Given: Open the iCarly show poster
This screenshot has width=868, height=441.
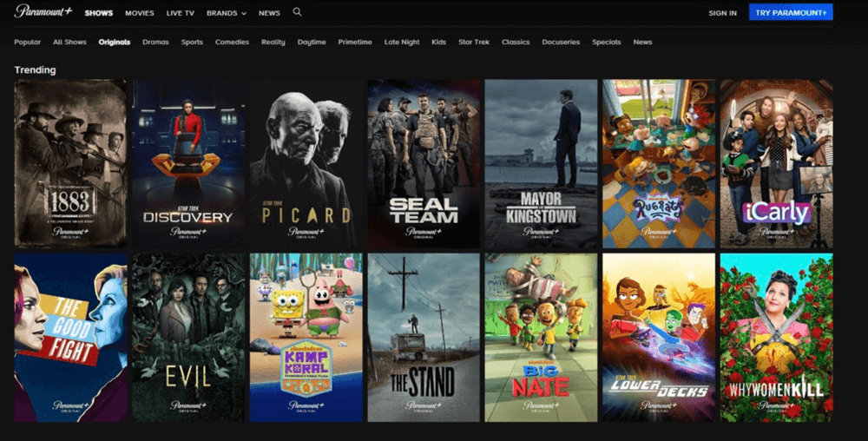Looking at the screenshot, I should [x=777, y=164].
